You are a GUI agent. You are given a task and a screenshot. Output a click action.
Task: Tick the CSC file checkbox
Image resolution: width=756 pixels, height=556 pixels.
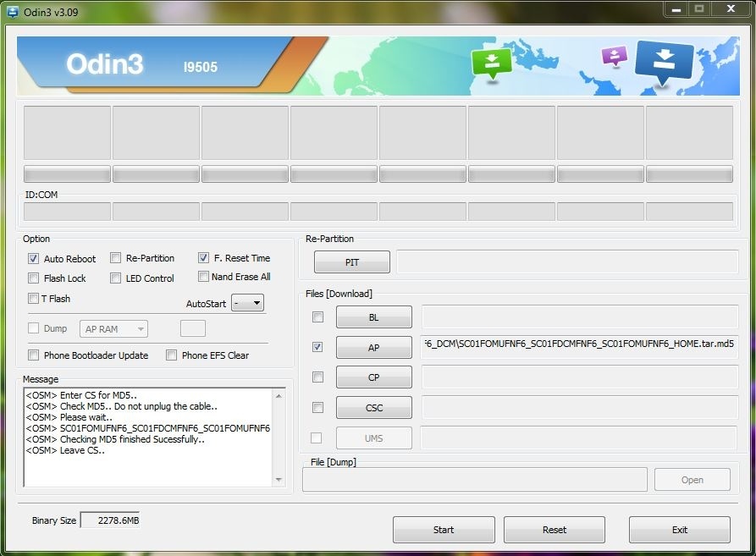tap(317, 408)
